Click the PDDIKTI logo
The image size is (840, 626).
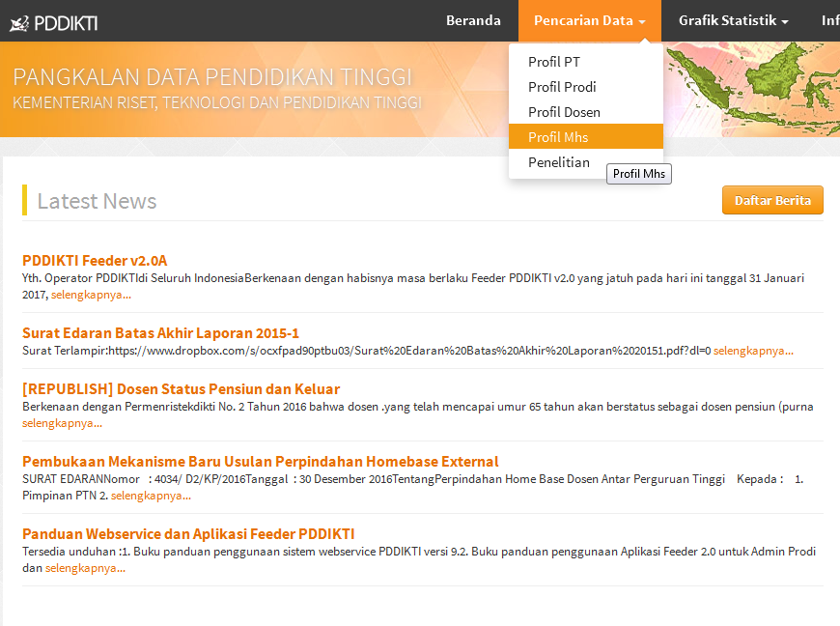point(53,23)
